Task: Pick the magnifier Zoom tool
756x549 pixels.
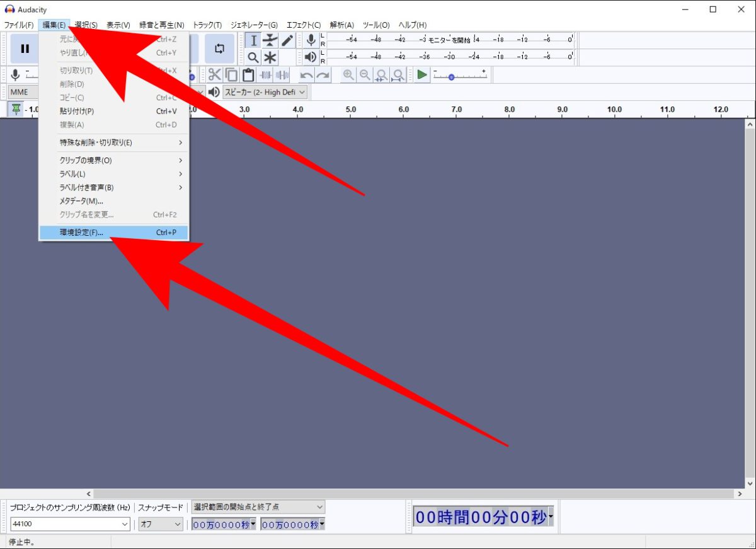Action: (253, 57)
